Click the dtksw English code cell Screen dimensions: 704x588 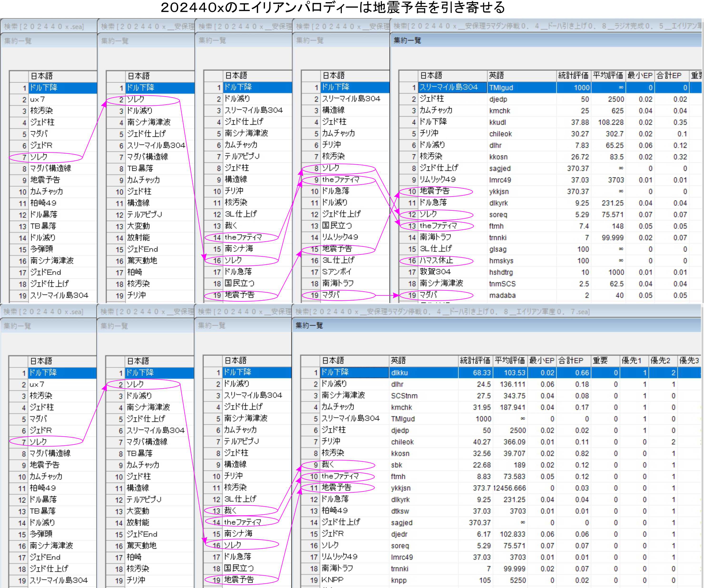pyautogui.click(x=424, y=511)
